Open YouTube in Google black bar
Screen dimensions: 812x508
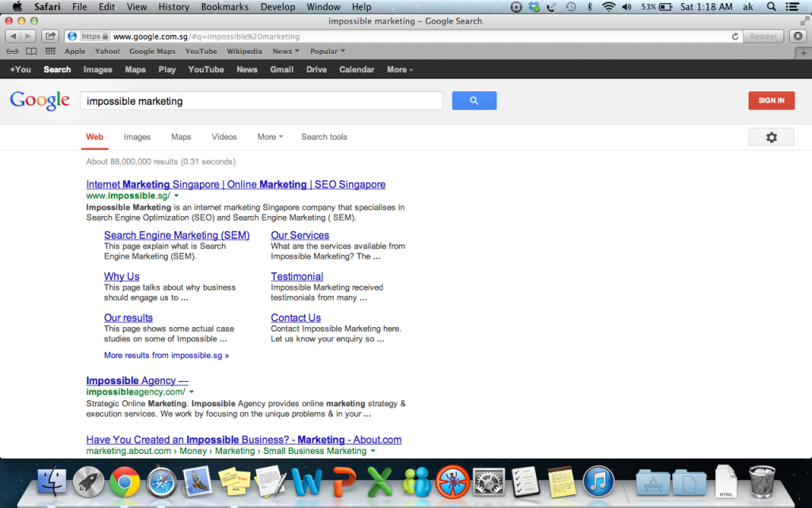coord(206,70)
